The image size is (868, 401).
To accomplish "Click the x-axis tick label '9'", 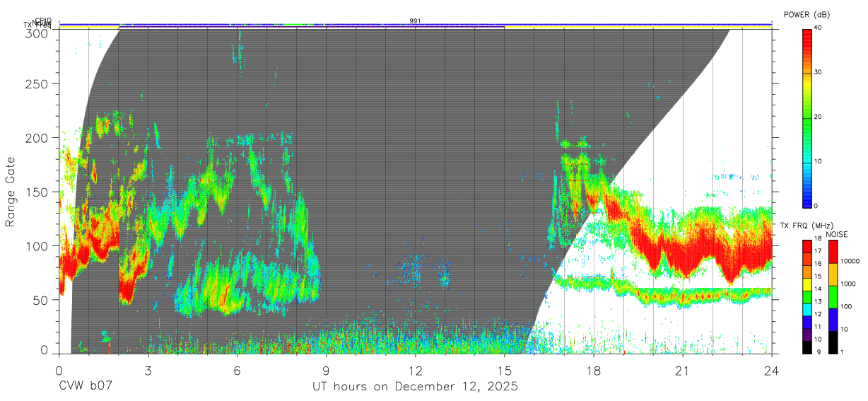I will point(326,370).
